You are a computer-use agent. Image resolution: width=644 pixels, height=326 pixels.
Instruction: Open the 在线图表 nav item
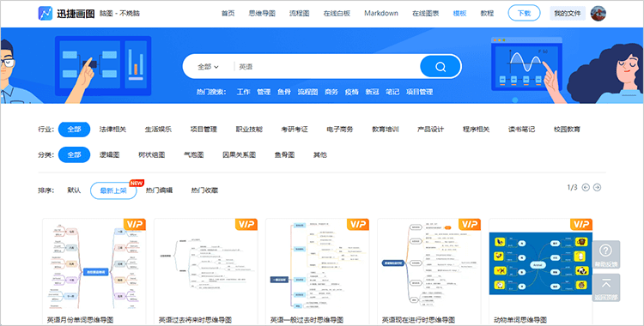click(x=426, y=13)
